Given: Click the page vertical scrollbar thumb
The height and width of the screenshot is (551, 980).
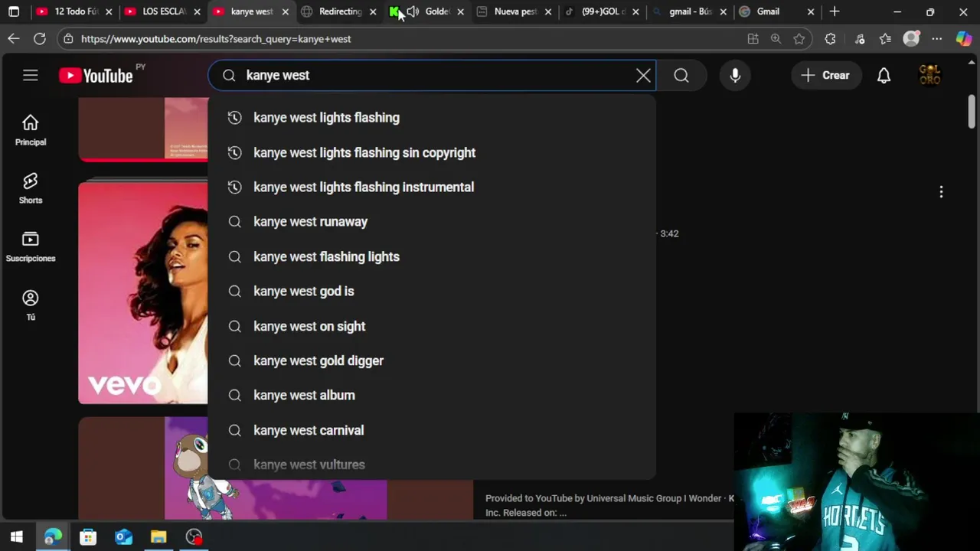Looking at the screenshot, I should (x=971, y=112).
